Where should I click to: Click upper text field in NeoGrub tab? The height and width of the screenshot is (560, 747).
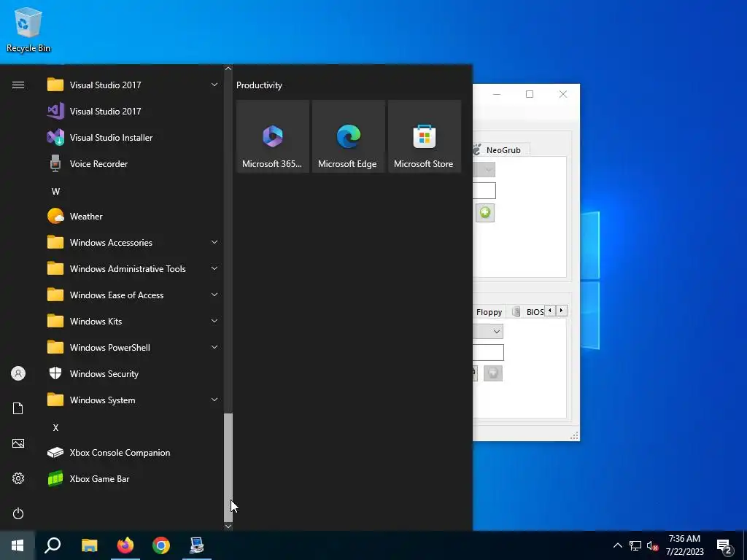tap(484, 190)
